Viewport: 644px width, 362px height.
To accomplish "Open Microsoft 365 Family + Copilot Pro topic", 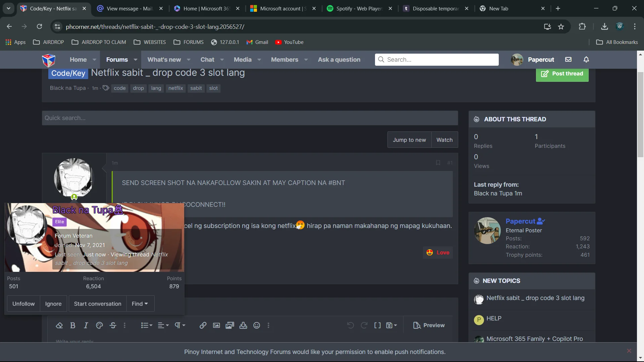I will (x=535, y=339).
